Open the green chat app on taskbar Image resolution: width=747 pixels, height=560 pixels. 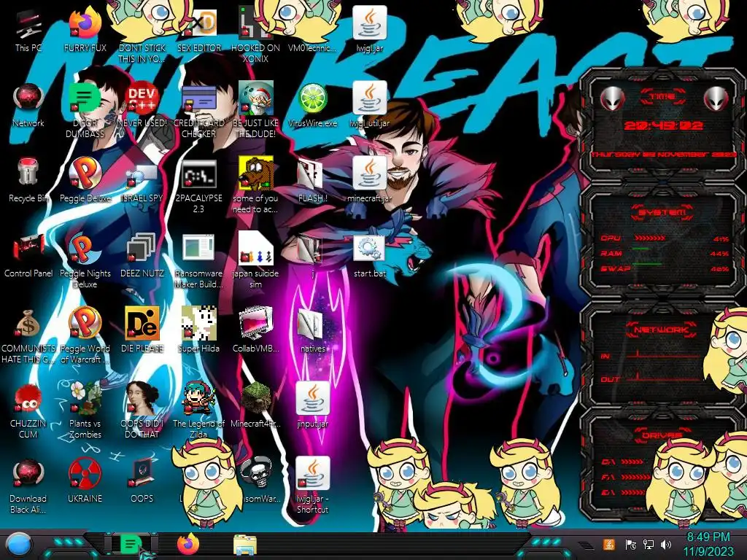[131, 544]
